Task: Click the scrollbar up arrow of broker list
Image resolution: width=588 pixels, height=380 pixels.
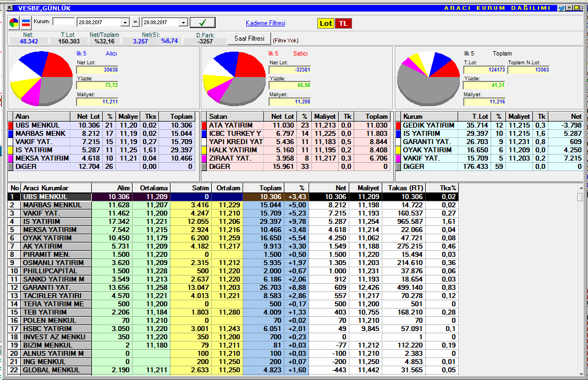Action: point(581,188)
